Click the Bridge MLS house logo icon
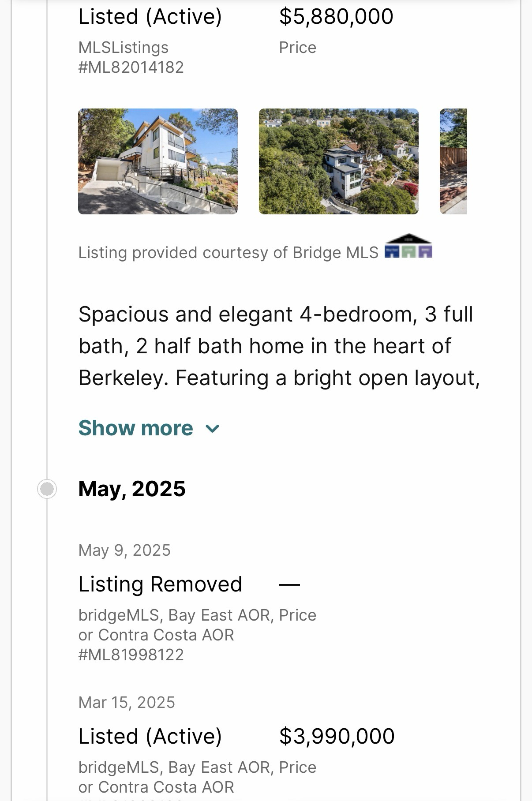The height and width of the screenshot is (801, 532). (408, 246)
